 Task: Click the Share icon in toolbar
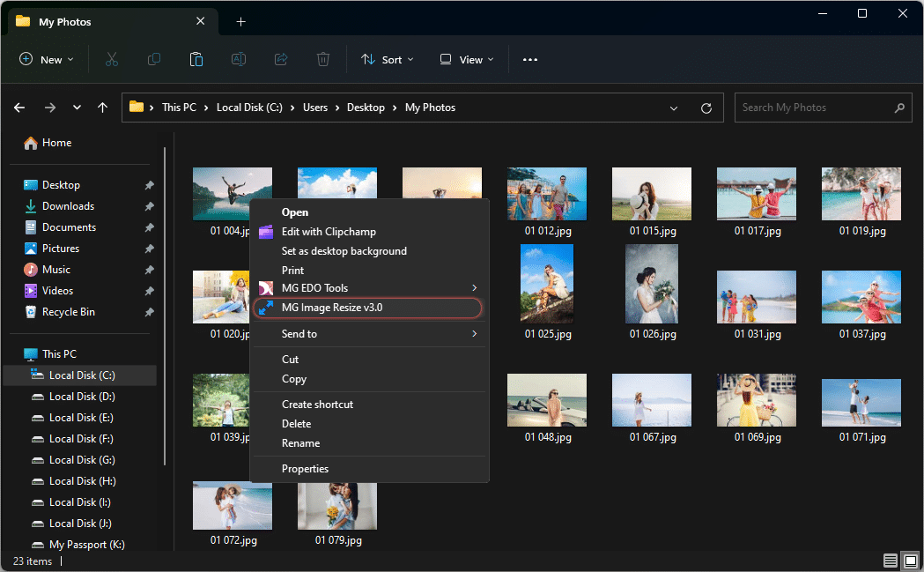tap(281, 60)
